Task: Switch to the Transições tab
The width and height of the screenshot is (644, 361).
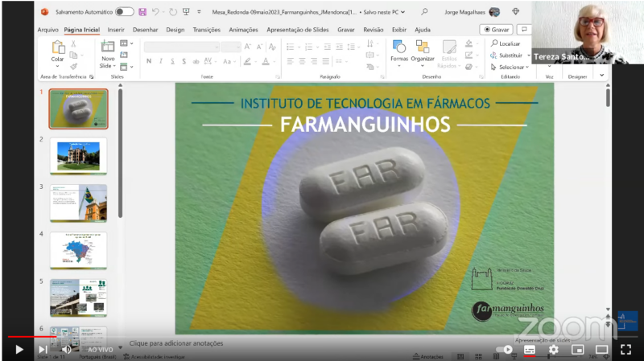Action: 206,30
